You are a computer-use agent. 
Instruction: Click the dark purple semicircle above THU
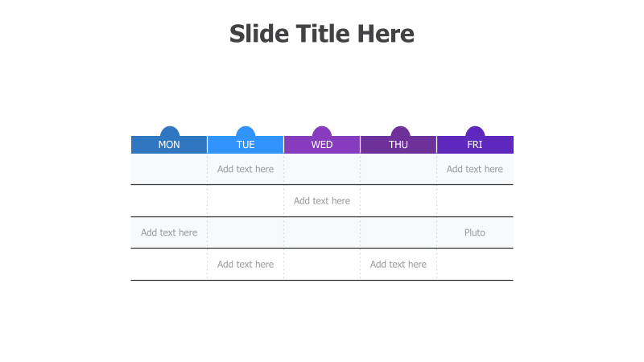(400, 131)
